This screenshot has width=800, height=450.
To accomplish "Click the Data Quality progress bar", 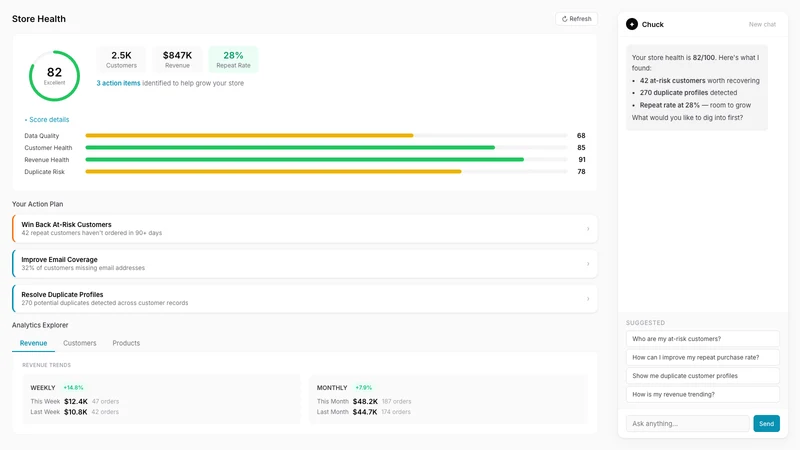I will (x=326, y=136).
